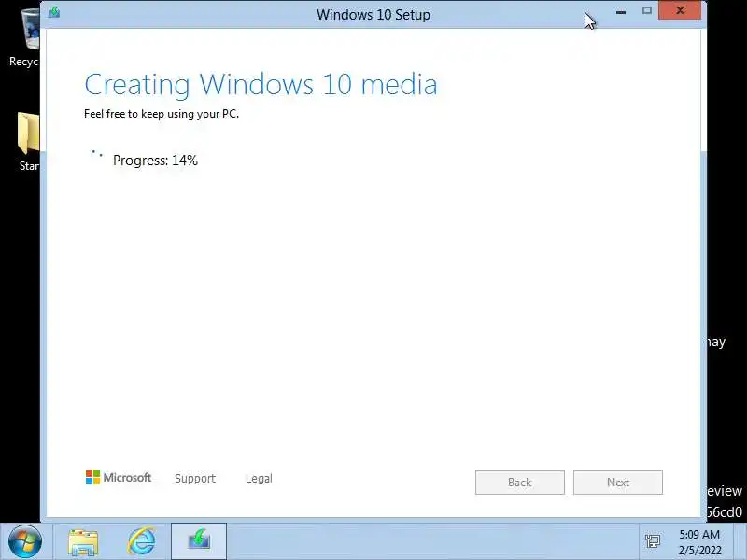Click the Back button
Image resolution: width=747 pixels, height=560 pixels.
(520, 483)
